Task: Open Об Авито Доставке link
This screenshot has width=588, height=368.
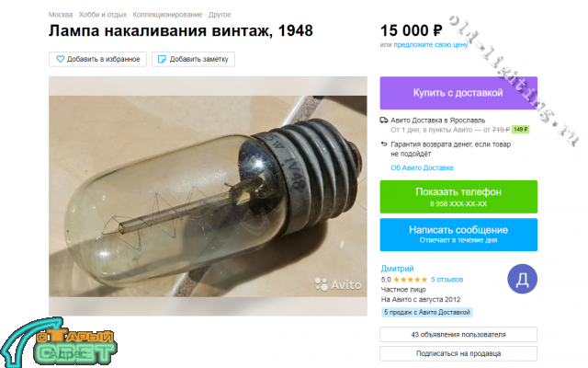Action: (x=422, y=167)
